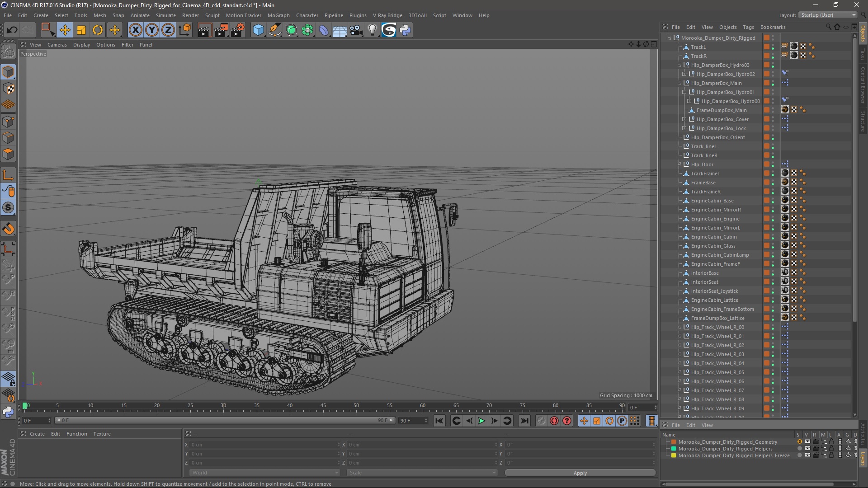
Task: Toggle Solo for Rigged_Geometry layer
Action: (x=799, y=442)
